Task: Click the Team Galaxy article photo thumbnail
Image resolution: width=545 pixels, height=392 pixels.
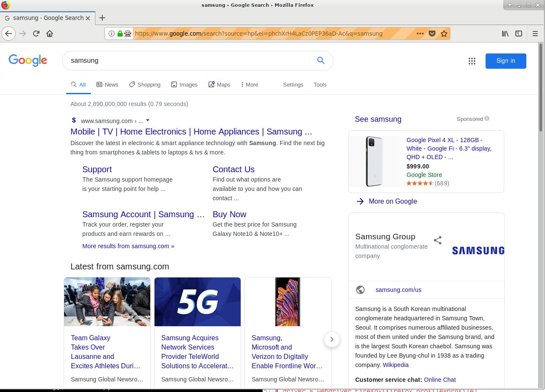Action: click(x=107, y=302)
